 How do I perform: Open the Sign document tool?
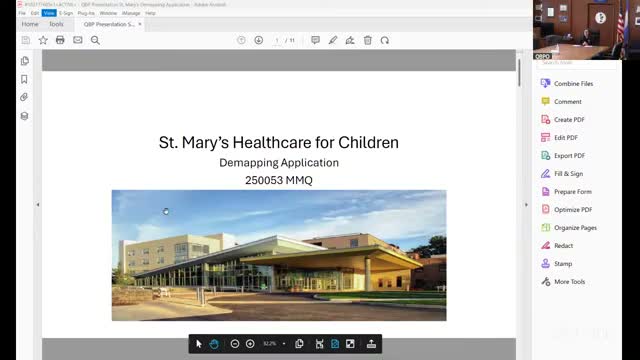coord(350,40)
